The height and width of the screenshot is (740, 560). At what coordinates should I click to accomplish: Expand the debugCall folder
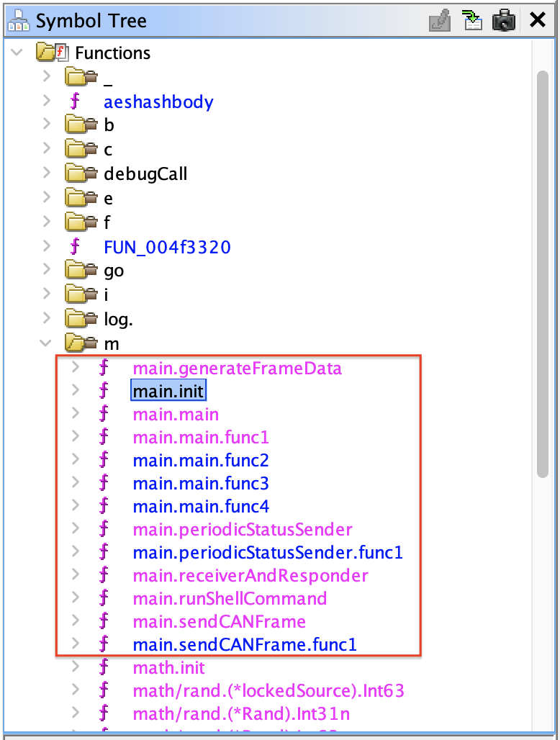click(x=46, y=173)
